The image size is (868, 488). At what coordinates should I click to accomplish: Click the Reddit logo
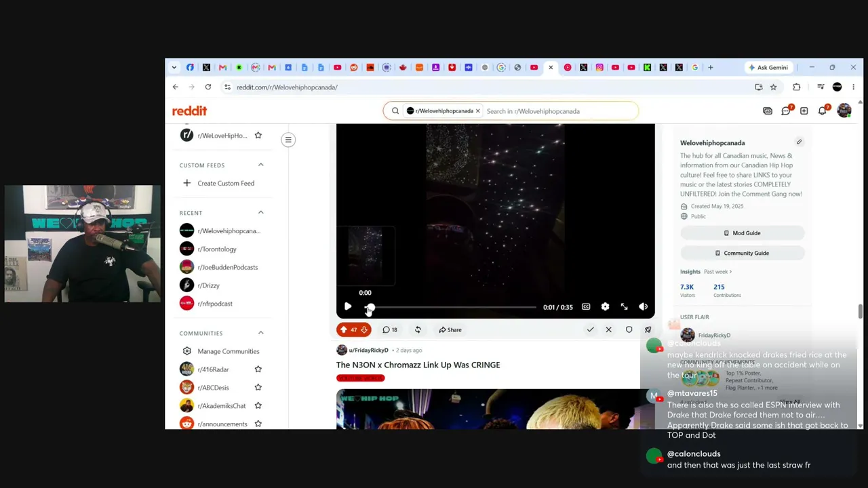[x=189, y=110]
